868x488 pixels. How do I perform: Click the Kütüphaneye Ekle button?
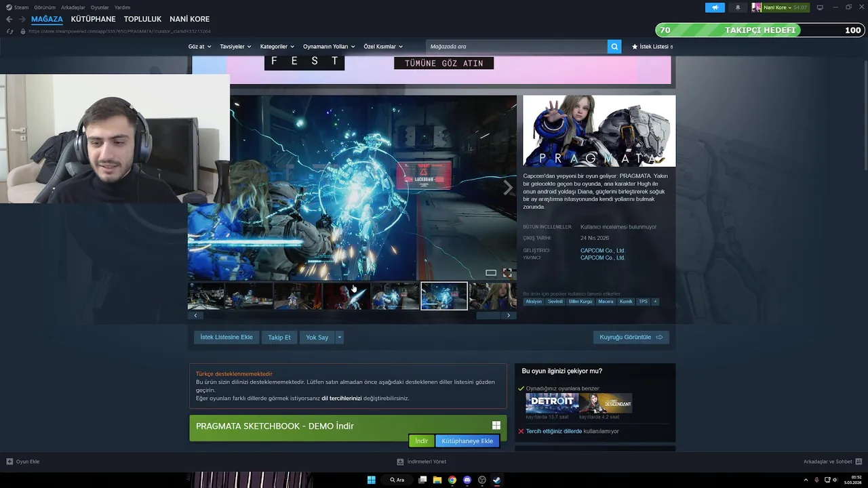(467, 441)
